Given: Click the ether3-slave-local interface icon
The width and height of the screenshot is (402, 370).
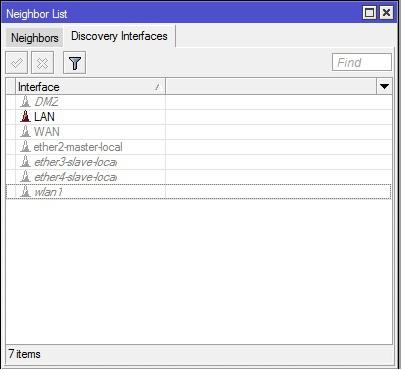Looking at the screenshot, I should pos(25,162).
